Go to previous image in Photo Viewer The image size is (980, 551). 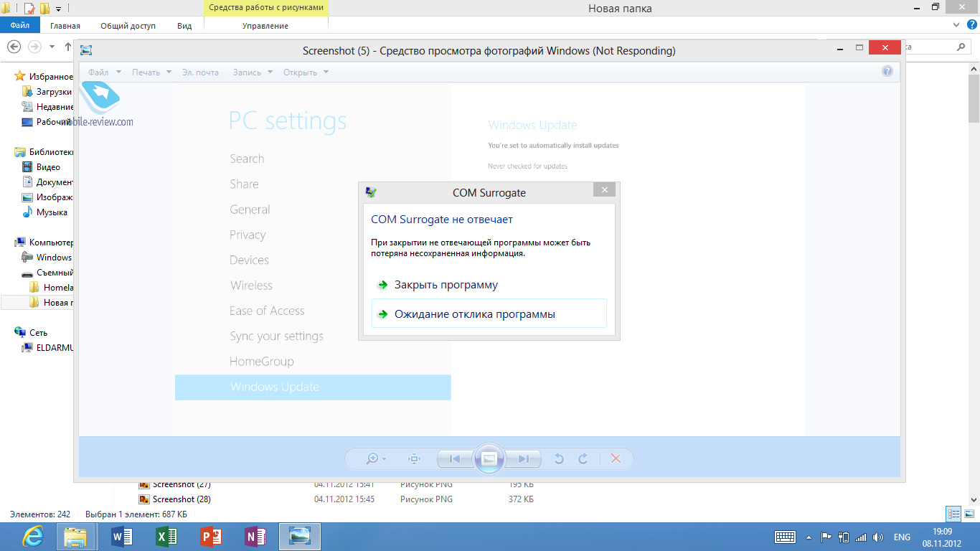[x=455, y=459]
